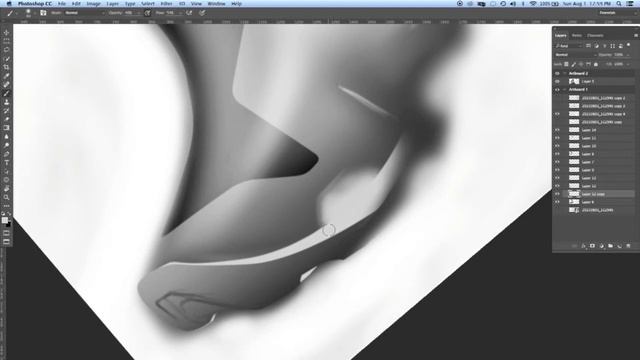Create a new layer

coord(619,246)
